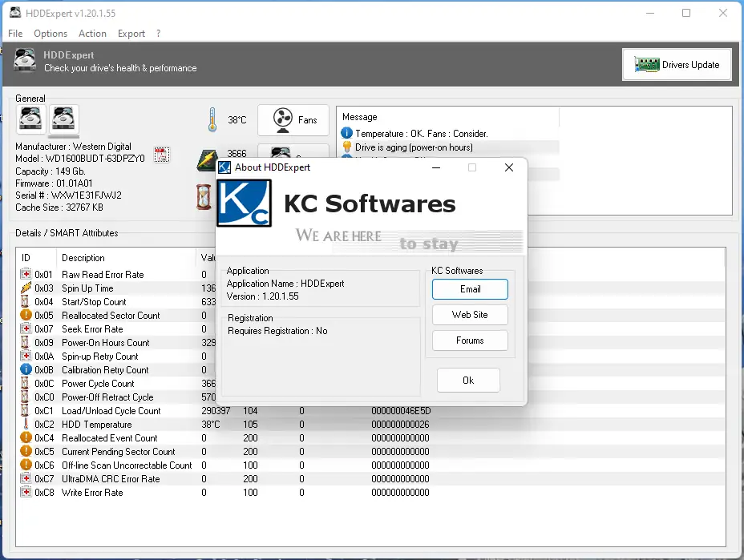
Task: Minimize the About HDDExpert dialog
Action: (x=436, y=167)
